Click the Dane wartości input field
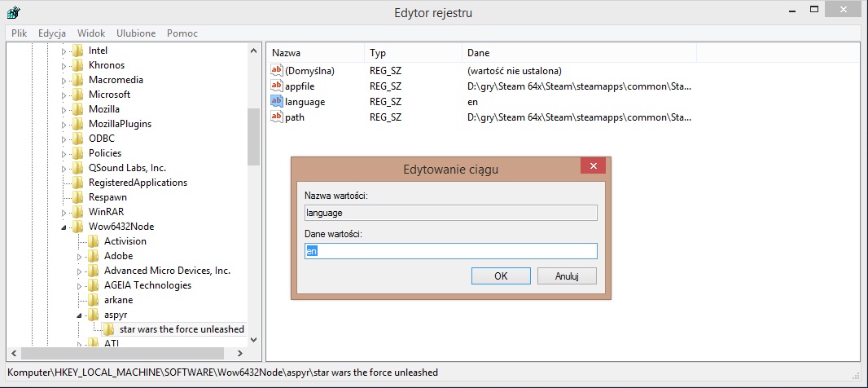Image resolution: width=868 pixels, height=388 pixels. pos(451,251)
